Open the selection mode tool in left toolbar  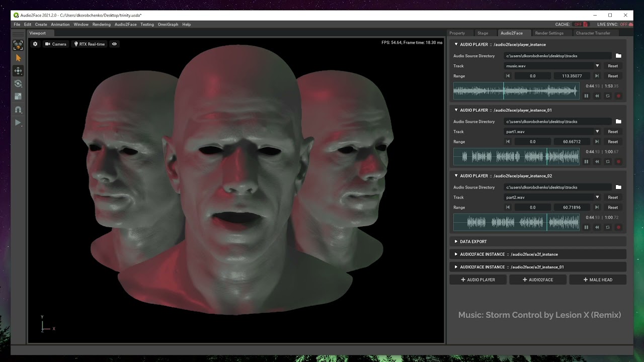(18, 46)
